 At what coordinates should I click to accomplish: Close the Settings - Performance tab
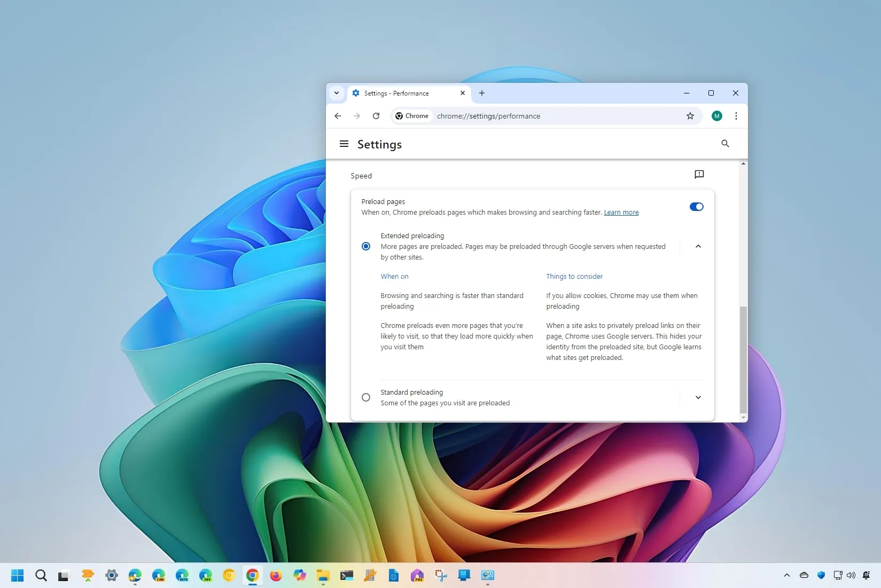463,93
